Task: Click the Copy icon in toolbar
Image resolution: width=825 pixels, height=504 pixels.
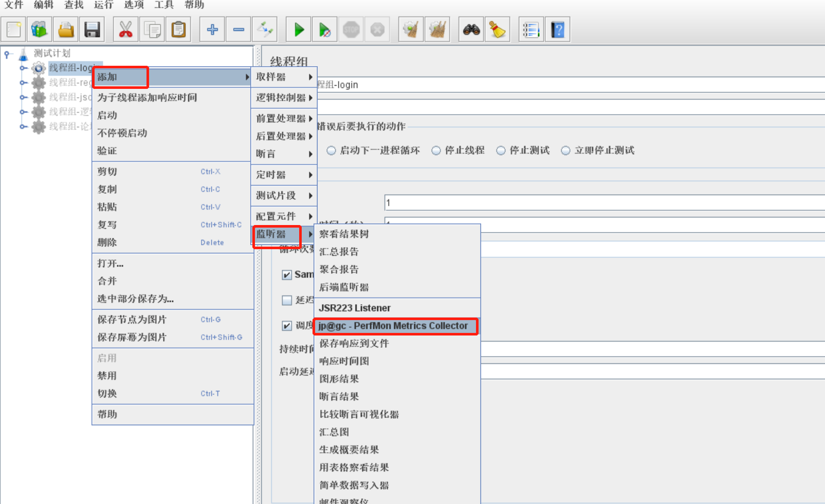Action: pyautogui.click(x=152, y=29)
